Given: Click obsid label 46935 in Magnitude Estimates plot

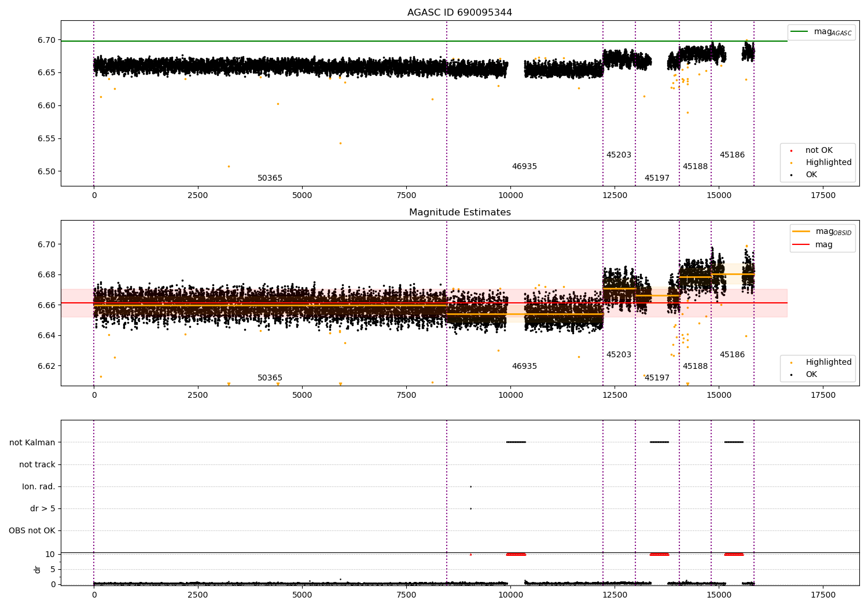Looking at the screenshot, I should (524, 367).
